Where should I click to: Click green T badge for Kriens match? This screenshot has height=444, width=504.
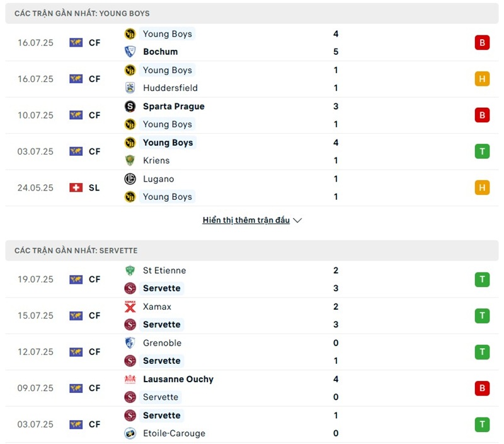tap(482, 151)
